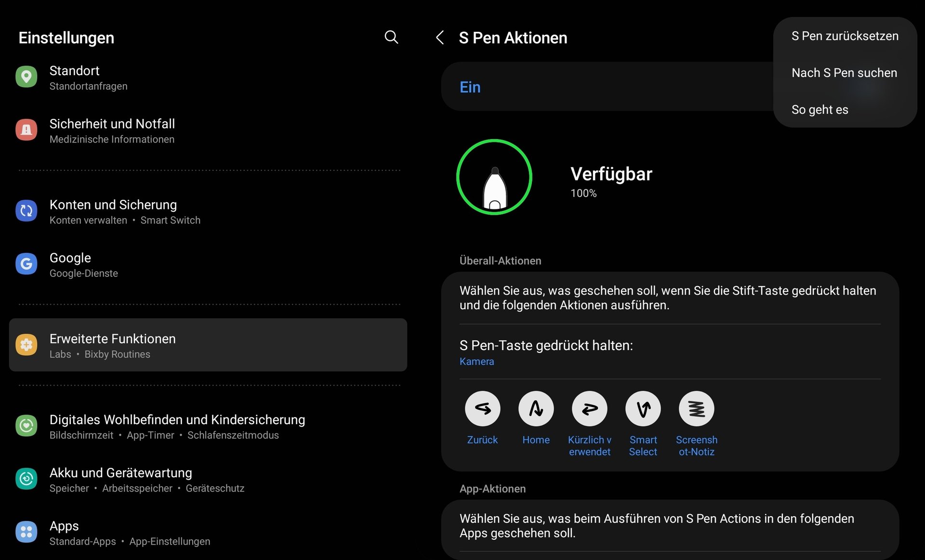Select the Home gesture icon
The image size is (925, 560).
click(536, 408)
